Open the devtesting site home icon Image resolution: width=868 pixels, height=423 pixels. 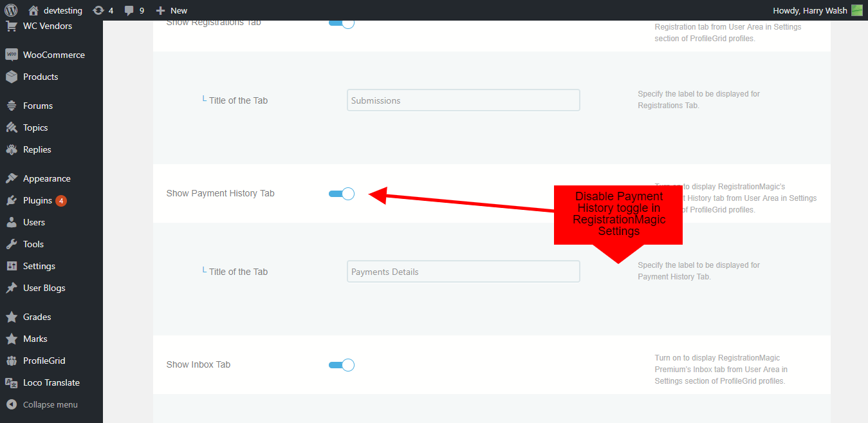click(x=33, y=10)
